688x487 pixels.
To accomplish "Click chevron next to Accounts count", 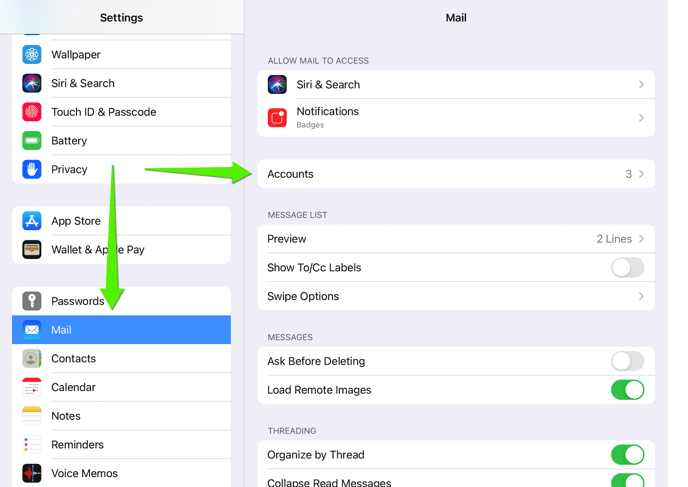I will click(x=641, y=174).
